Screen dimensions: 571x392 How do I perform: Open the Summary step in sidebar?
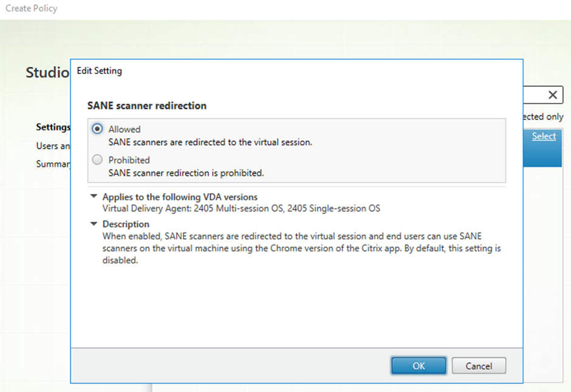pos(53,164)
